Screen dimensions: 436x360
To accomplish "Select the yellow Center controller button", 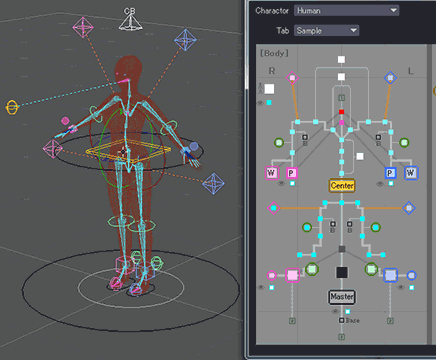I will pos(342,185).
